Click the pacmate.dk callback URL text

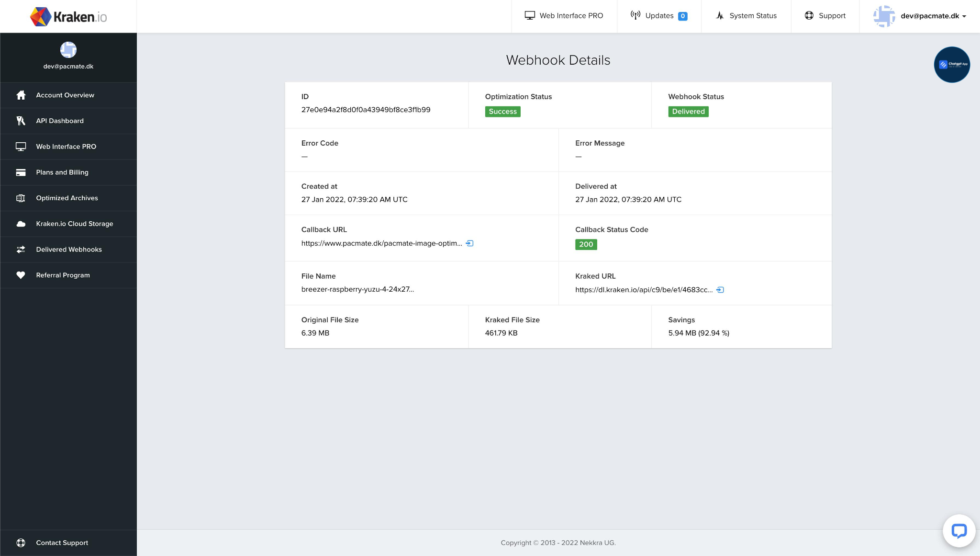pos(381,243)
